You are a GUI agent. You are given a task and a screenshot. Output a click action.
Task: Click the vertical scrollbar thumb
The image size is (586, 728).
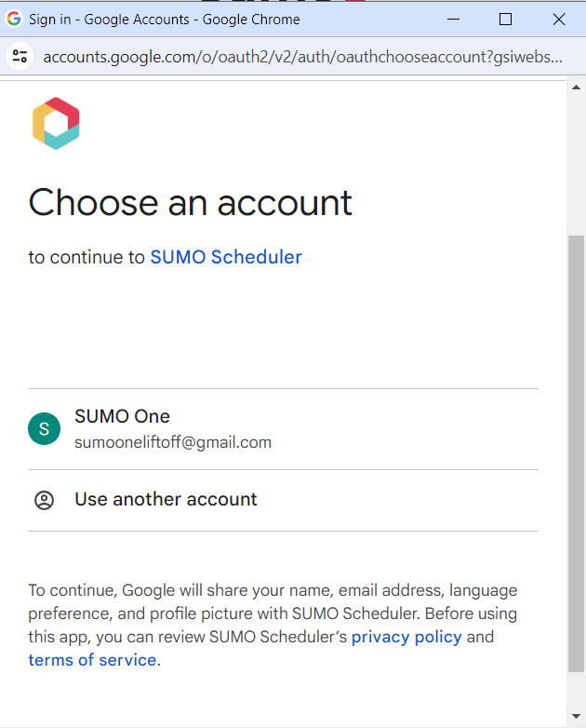577,453
